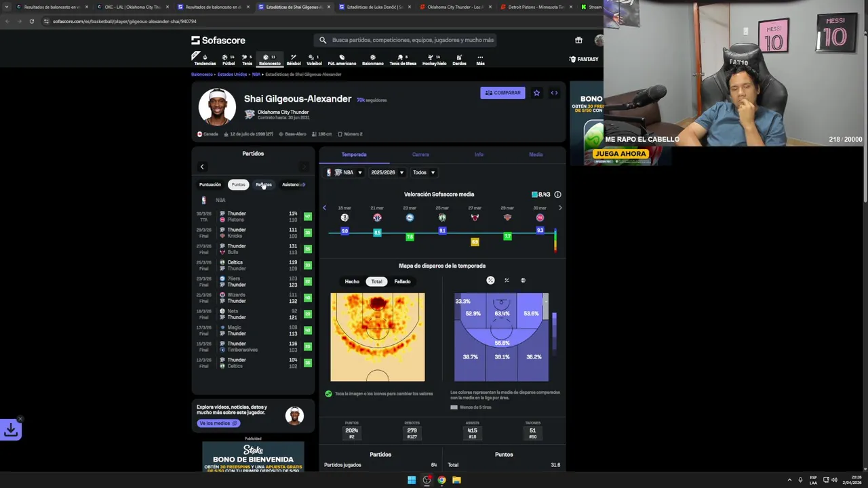Screen dimensions: 868x488
Task: Reload the page in browser toolbar
Action: pyautogui.click(x=31, y=21)
